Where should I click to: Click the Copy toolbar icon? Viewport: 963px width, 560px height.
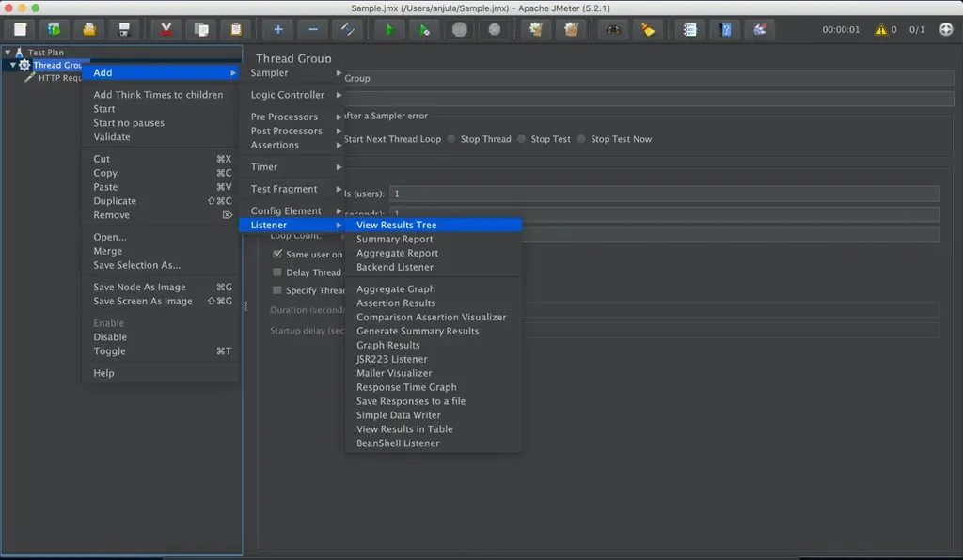point(201,29)
